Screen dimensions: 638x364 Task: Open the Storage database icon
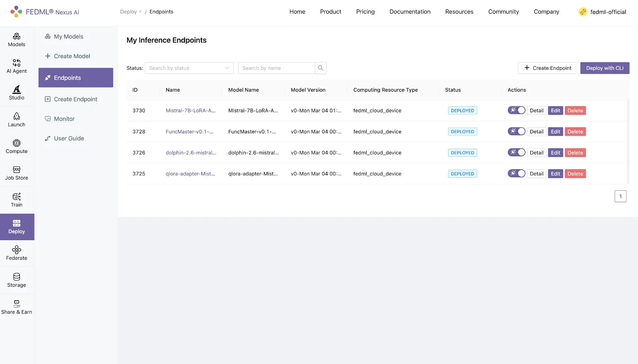(17, 277)
